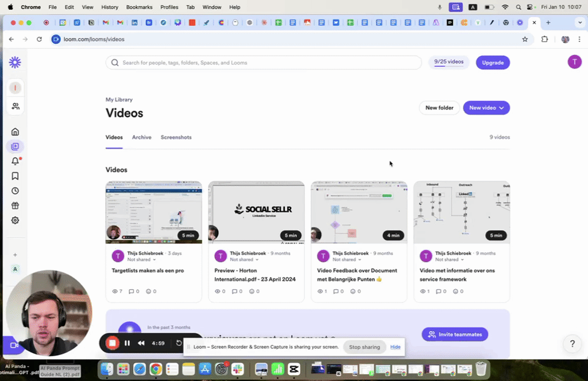Image resolution: width=588 pixels, height=381 pixels.
Task: Select the Library videos icon in sidebar
Action: (16, 146)
